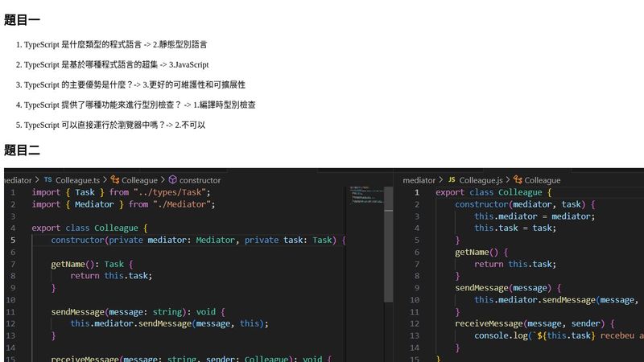Click line number 5 in left editor

pyautogui.click(x=13, y=240)
